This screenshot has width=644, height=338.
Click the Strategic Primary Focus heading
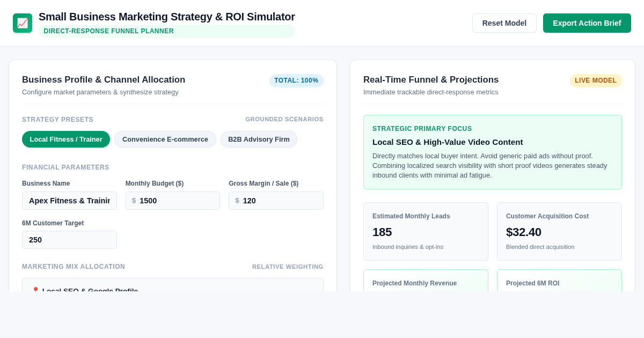tap(422, 129)
